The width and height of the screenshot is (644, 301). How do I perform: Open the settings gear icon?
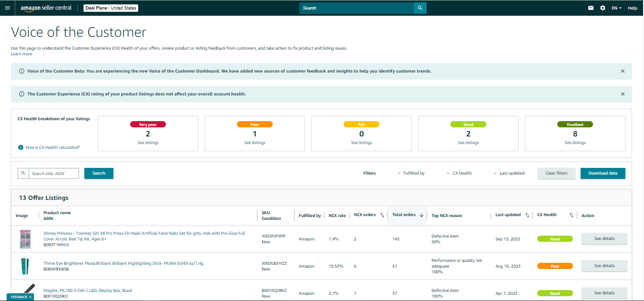click(x=603, y=8)
